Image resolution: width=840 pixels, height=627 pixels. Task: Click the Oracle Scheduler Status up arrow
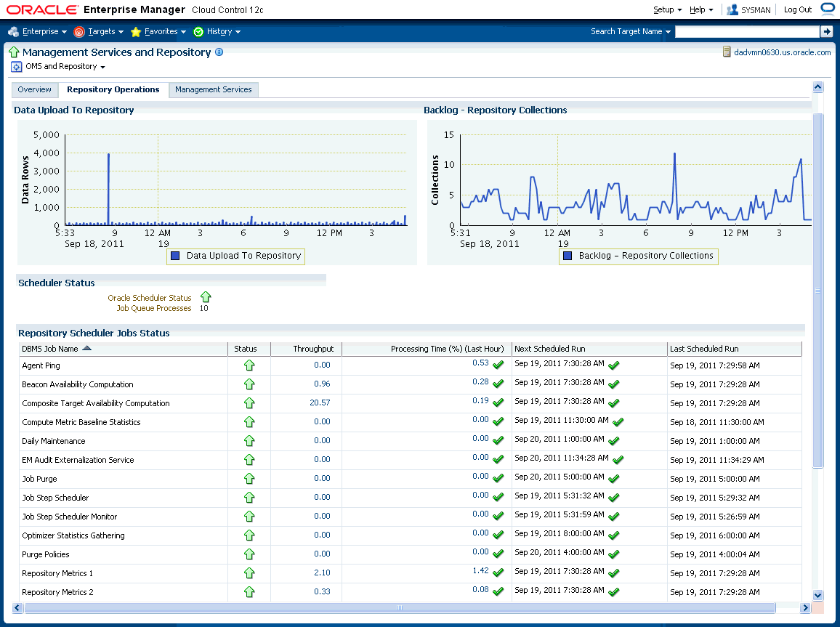206,297
